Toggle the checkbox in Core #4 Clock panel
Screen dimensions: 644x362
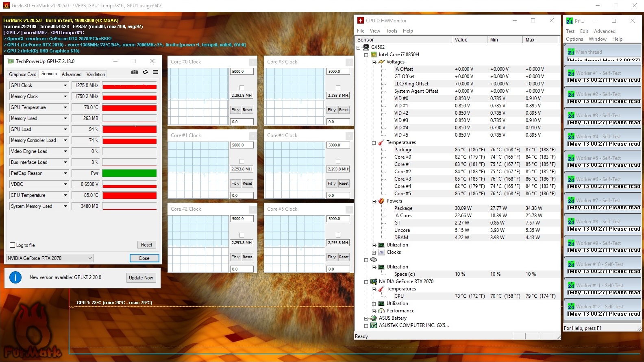coord(338,161)
